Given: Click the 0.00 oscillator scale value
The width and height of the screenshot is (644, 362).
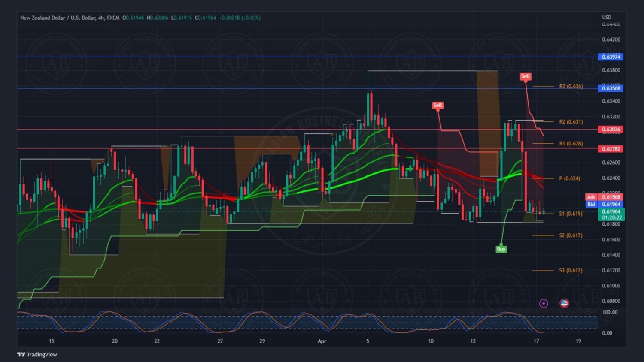Looking at the screenshot, I should [607, 332].
